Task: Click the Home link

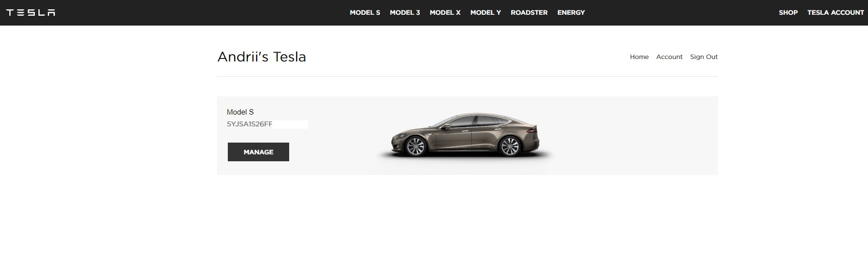Action: point(639,57)
